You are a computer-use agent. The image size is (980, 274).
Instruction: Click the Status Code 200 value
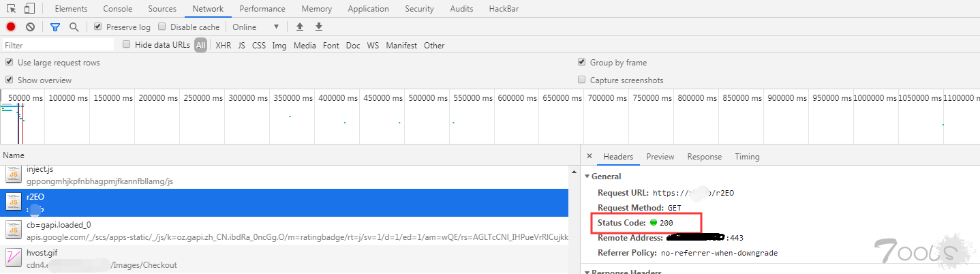coord(667,223)
